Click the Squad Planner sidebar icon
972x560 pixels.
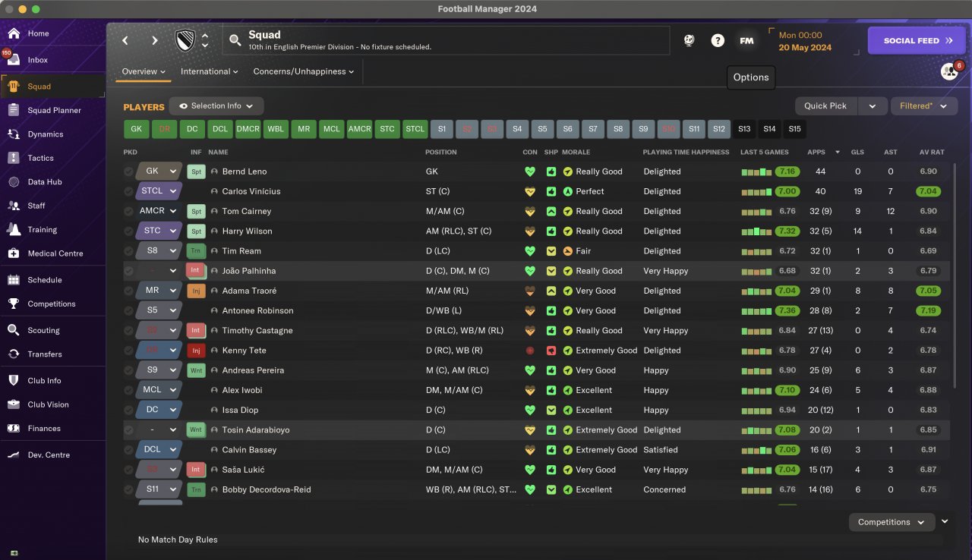pos(14,110)
